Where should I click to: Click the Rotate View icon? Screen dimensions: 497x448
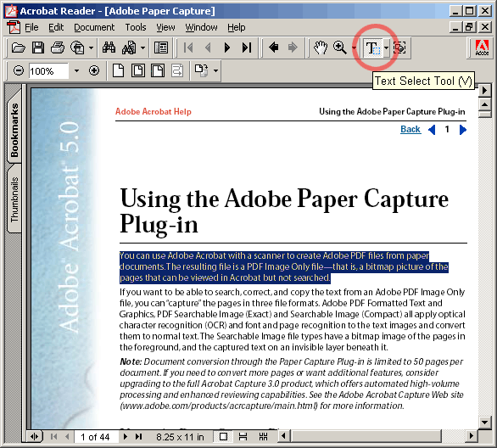pos(202,70)
